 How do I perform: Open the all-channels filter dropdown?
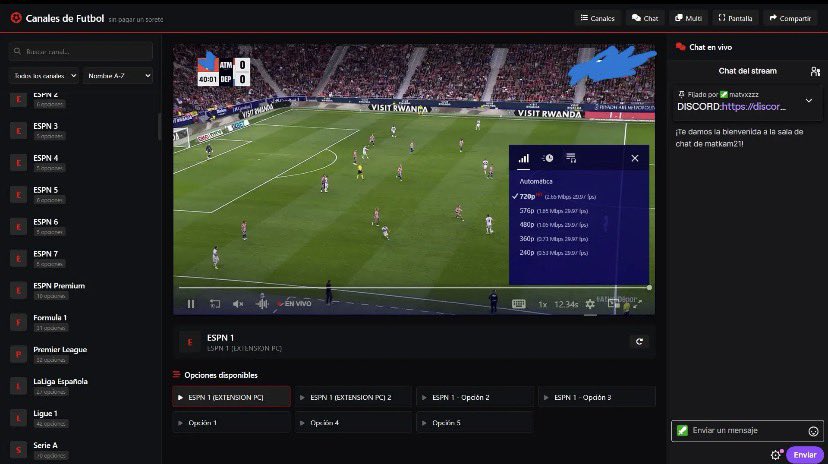44,76
